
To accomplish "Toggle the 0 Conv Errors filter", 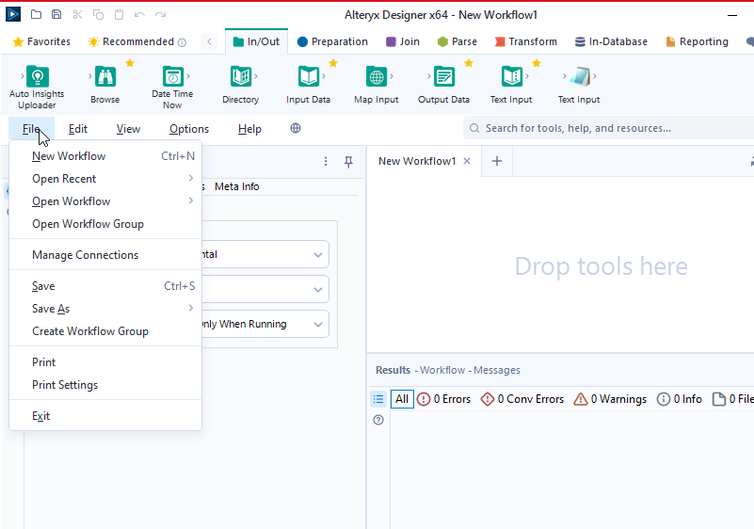I will 522,399.
